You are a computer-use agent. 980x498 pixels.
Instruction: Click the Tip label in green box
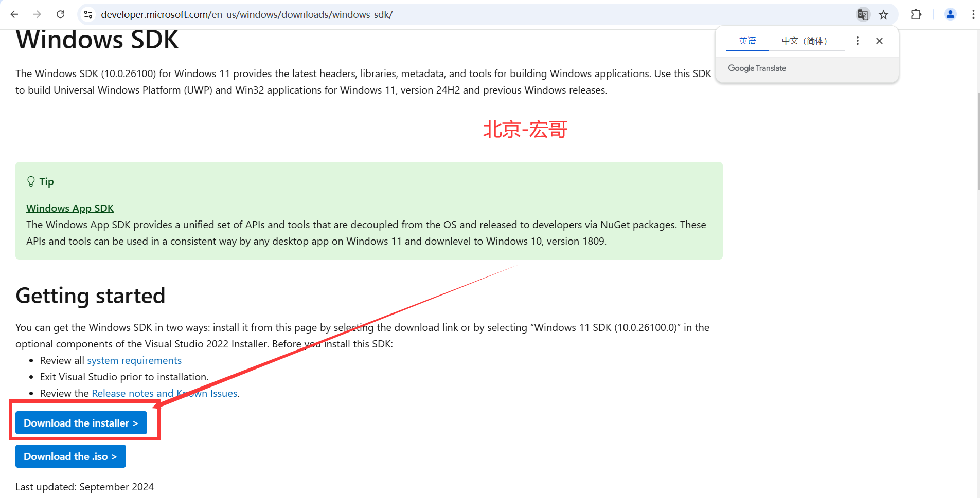pos(46,181)
